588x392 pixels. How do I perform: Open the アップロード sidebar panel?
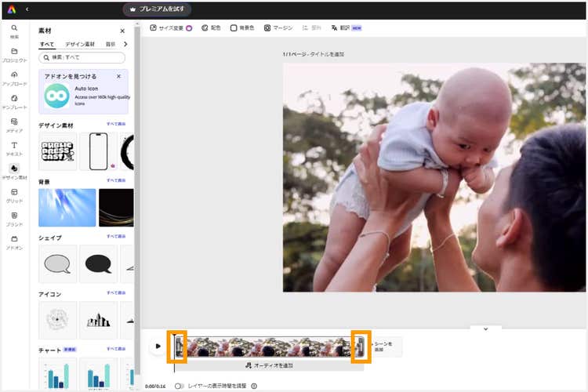point(14,78)
